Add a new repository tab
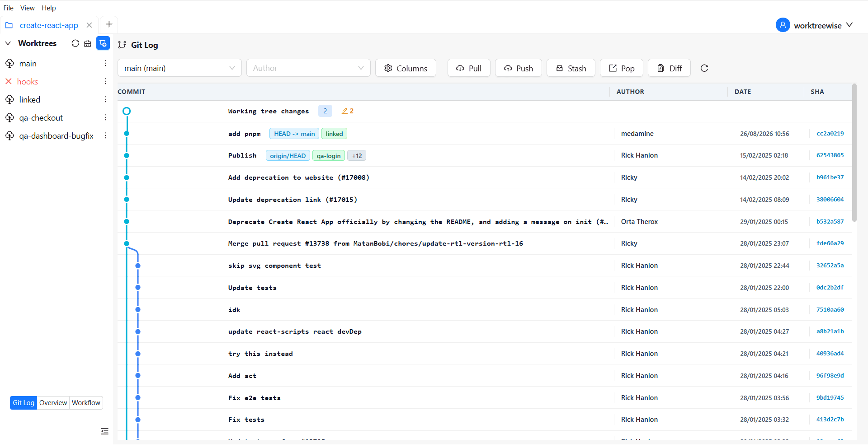Screen dimensions: 868x448 coord(109,24)
